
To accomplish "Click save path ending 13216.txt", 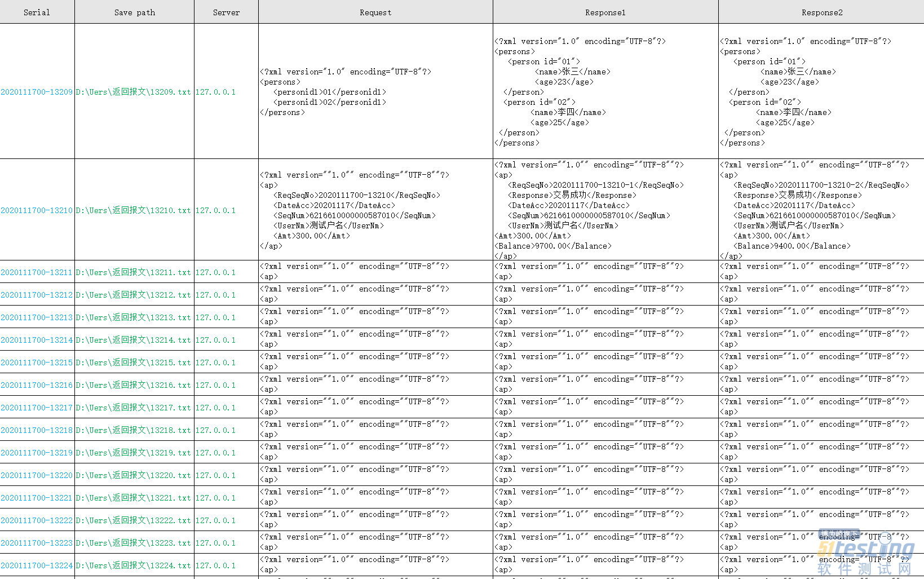I will pyautogui.click(x=134, y=385).
